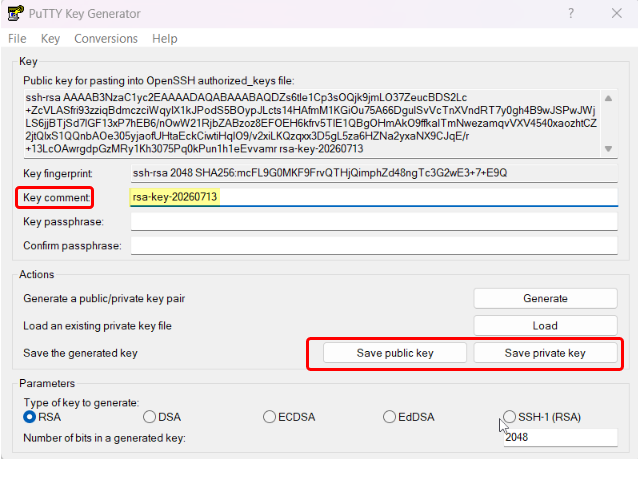The height and width of the screenshot is (477, 638).
Task: Click the 'Key fingerprint:' label
Action: coord(58,173)
